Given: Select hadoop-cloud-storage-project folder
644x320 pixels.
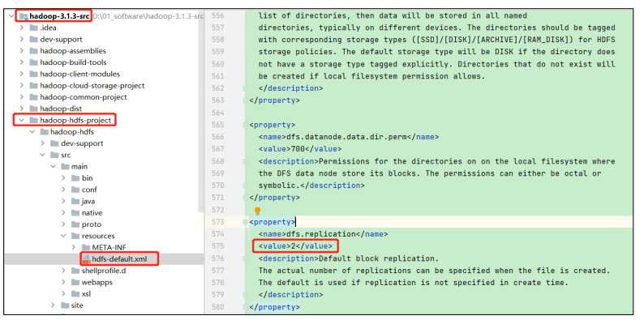Looking at the screenshot, I should (92, 85).
